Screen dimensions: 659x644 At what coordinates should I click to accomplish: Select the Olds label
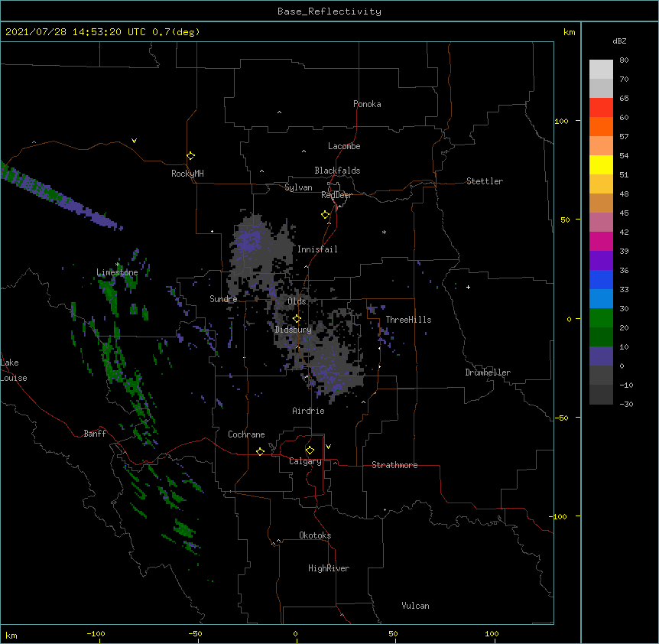pos(297,301)
